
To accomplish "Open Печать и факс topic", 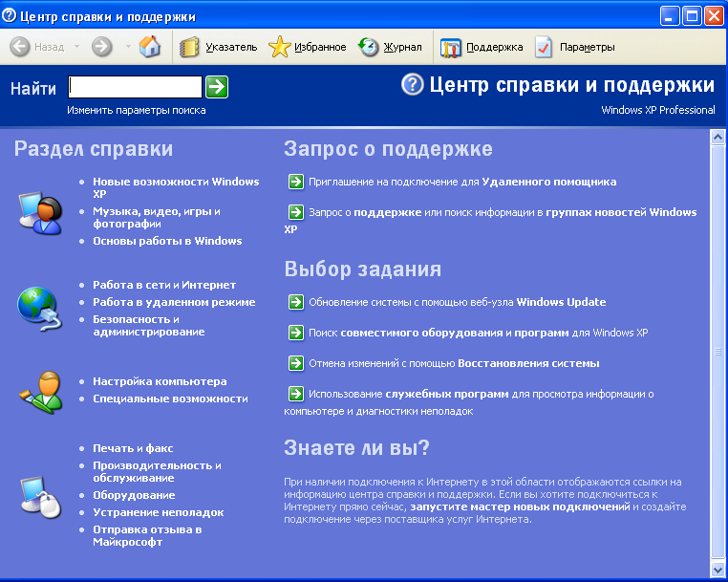I will point(133,448).
